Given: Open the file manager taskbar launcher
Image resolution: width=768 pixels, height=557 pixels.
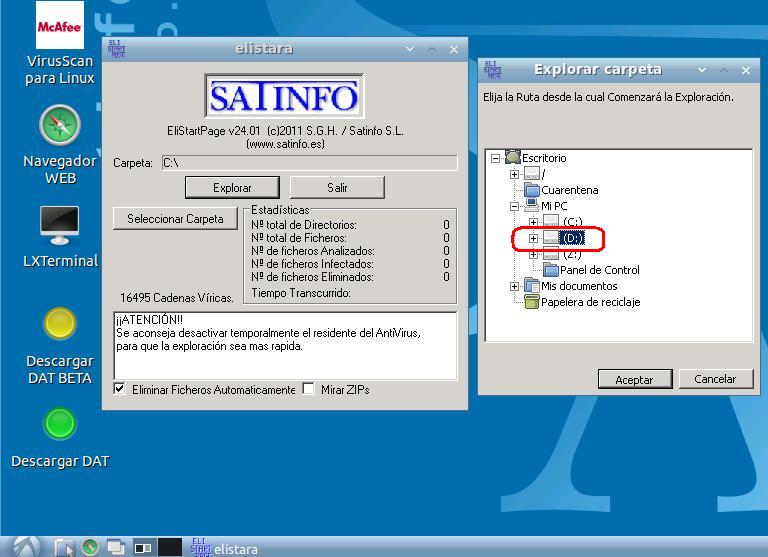Looking at the screenshot, I should [x=64, y=547].
